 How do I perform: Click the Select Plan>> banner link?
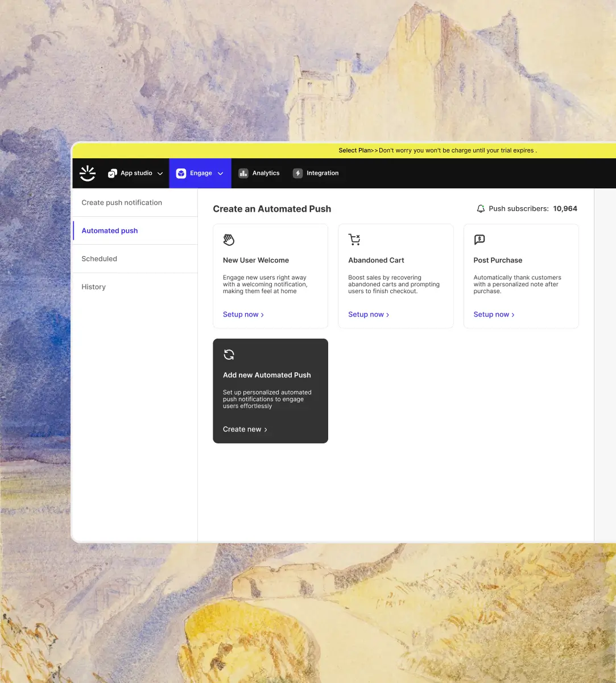pos(358,150)
